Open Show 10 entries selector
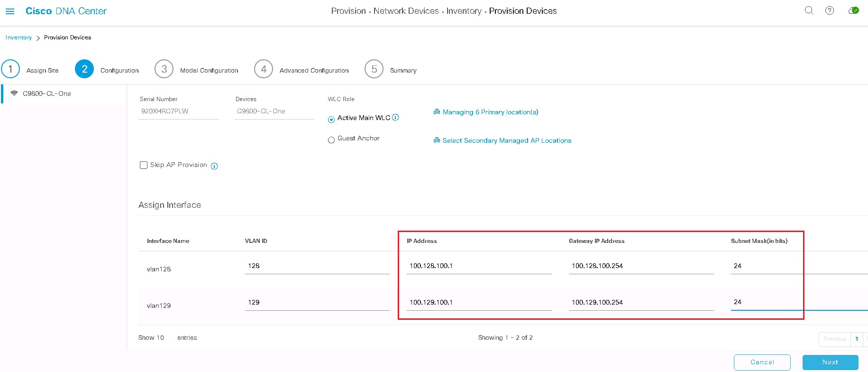The width and height of the screenshot is (868, 372). pos(160,338)
